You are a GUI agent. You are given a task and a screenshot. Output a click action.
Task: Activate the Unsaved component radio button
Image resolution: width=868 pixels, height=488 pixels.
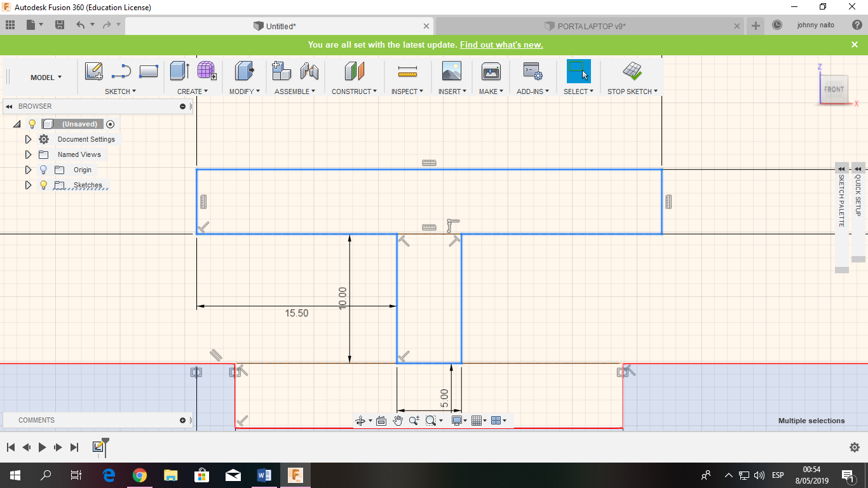tap(110, 125)
